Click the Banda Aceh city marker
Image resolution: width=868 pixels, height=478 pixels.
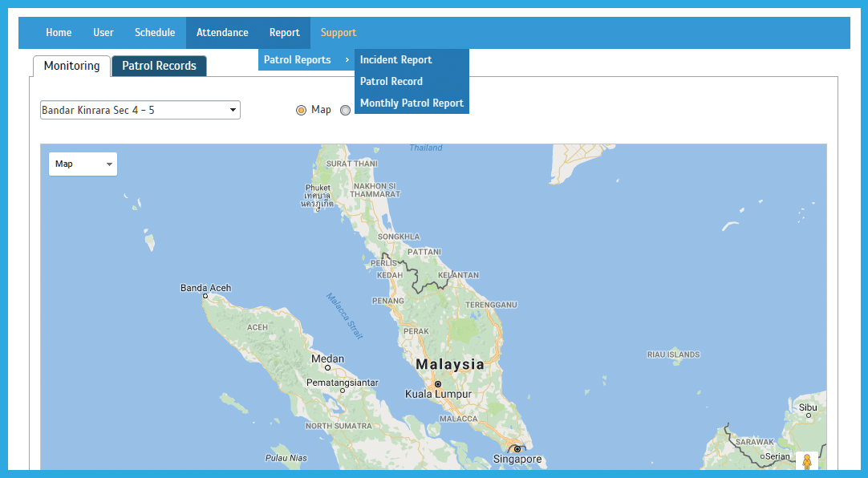click(205, 296)
